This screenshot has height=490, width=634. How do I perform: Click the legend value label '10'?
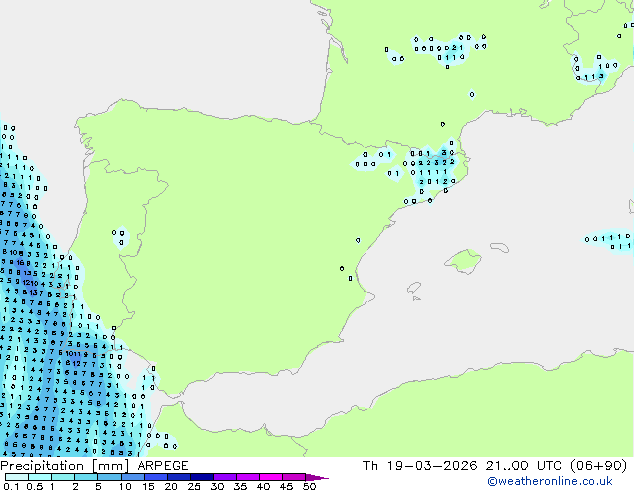[x=125, y=486]
